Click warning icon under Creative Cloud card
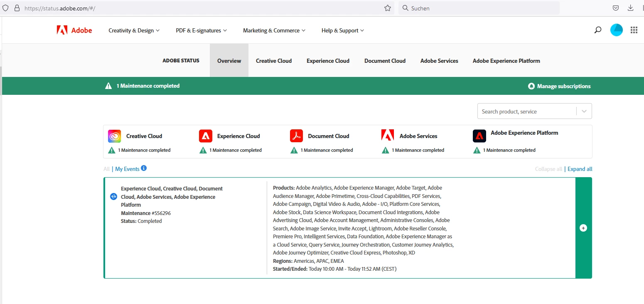644x304 pixels. click(112, 150)
